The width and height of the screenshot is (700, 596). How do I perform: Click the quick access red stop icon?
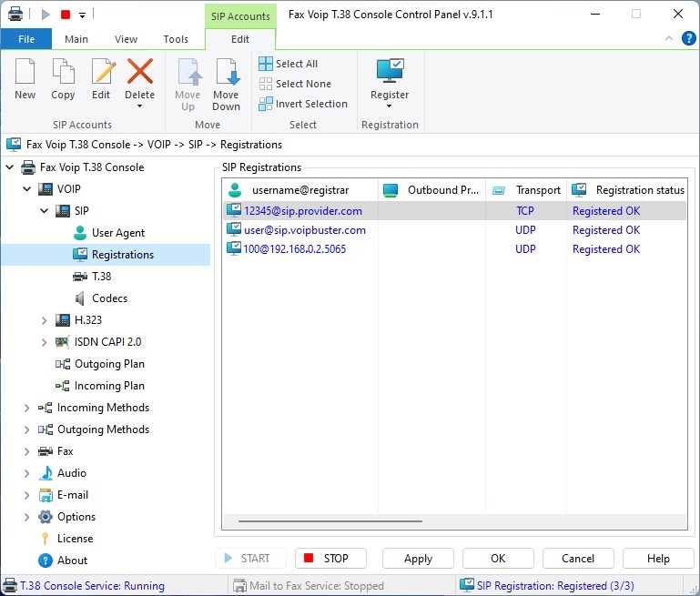point(66,15)
